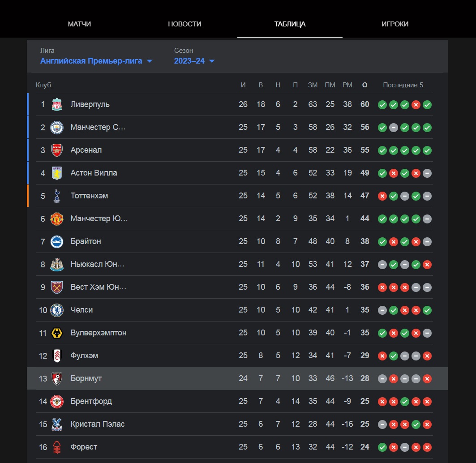The height and width of the screenshot is (463, 476).
Task: Click Brentford's only green win mark
Action: pyautogui.click(x=405, y=402)
